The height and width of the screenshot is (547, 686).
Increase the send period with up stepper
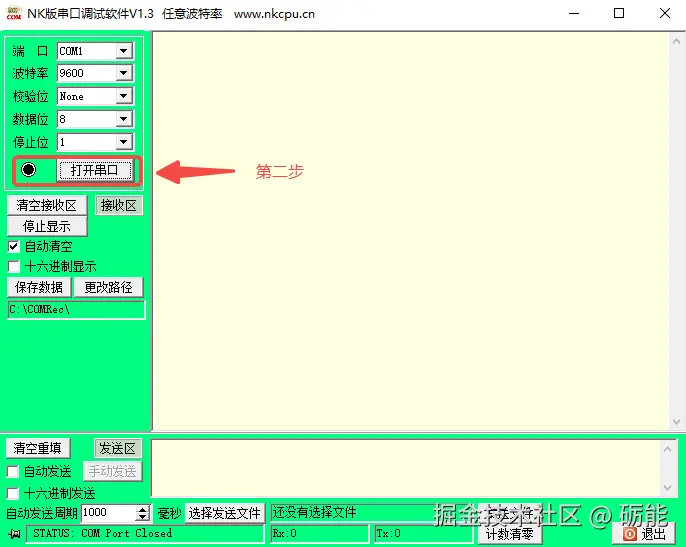(x=143, y=509)
